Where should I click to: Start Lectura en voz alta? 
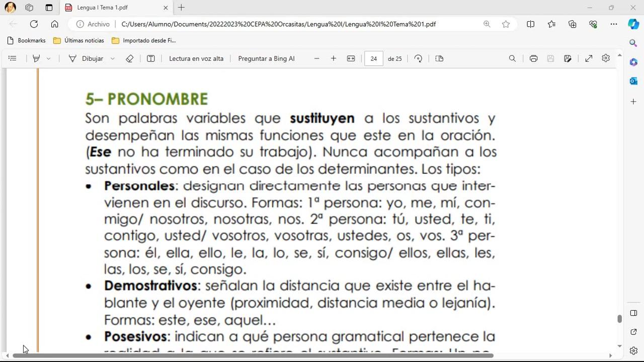click(196, 59)
